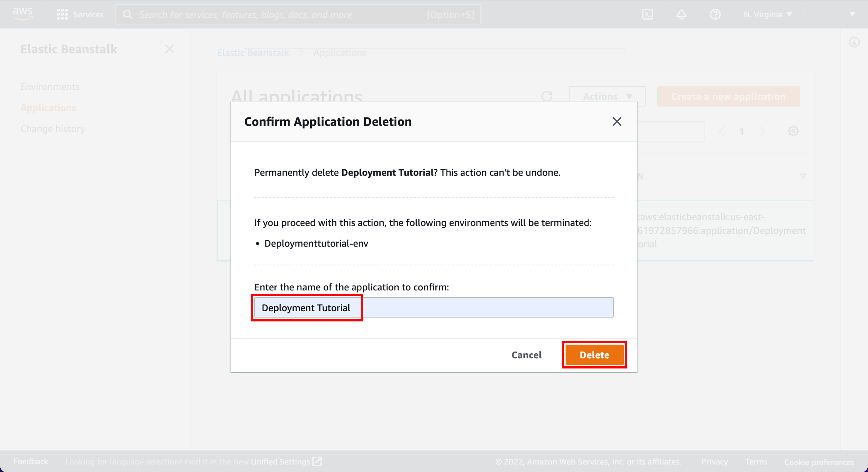Go to next page arrow
This screenshot has height=472, width=868.
point(762,131)
